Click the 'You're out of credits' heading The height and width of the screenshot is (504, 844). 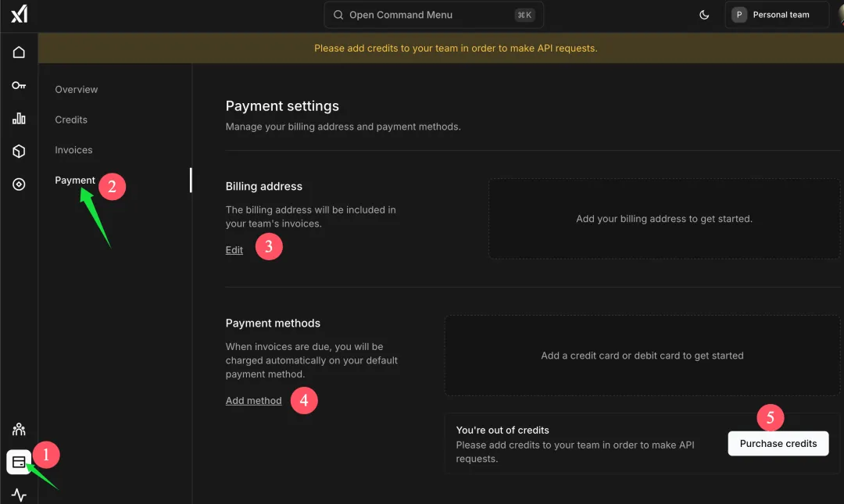click(502, 431)
